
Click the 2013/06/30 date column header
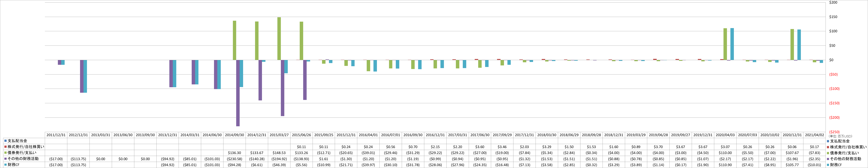pyautogui.click(x=123, y=135)
